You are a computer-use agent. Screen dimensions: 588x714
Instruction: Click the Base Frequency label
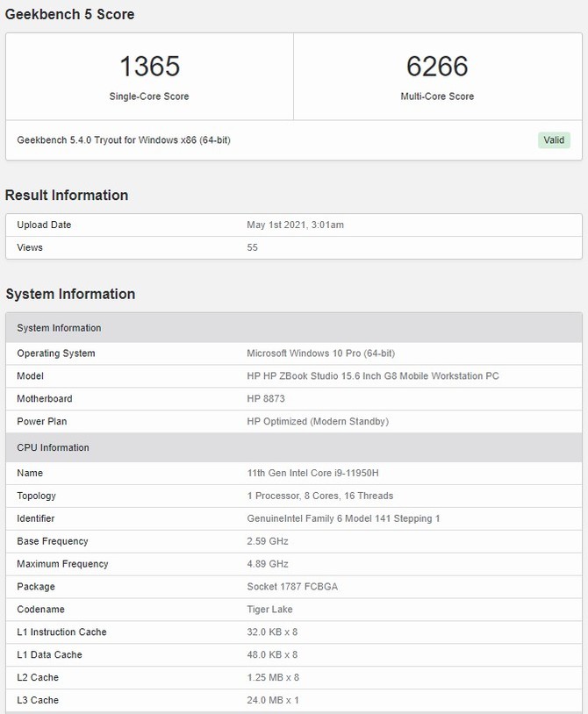[53, 541]
